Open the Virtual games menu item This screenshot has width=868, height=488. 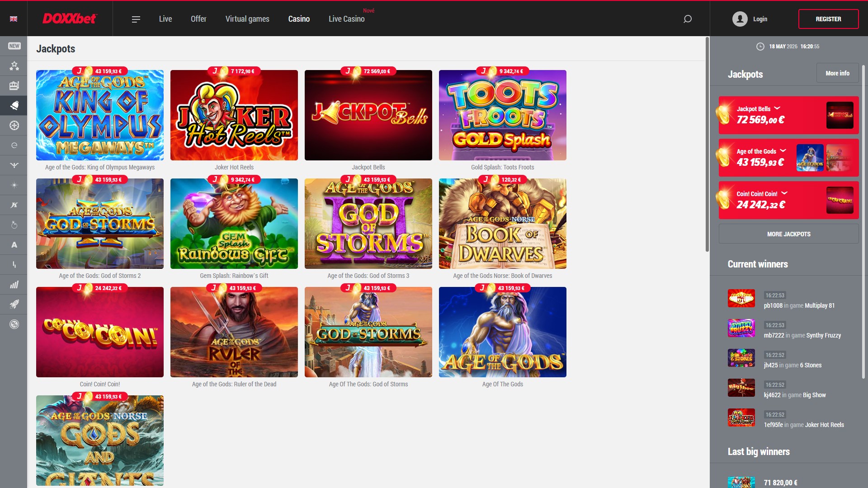247,19
